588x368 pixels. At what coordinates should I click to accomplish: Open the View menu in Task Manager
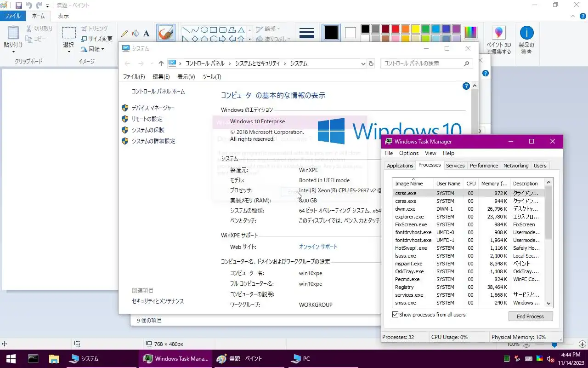(430, 153)
